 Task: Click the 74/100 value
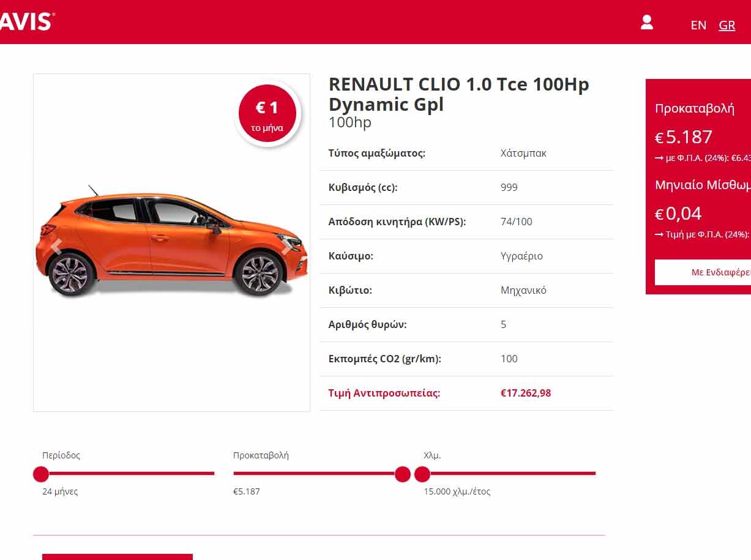click(x=517, y=222)
